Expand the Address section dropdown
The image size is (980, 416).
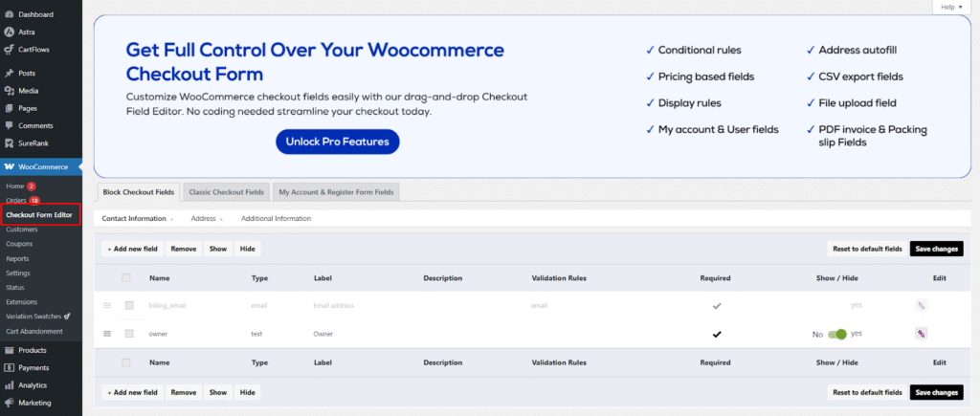(x=207, y=219)
